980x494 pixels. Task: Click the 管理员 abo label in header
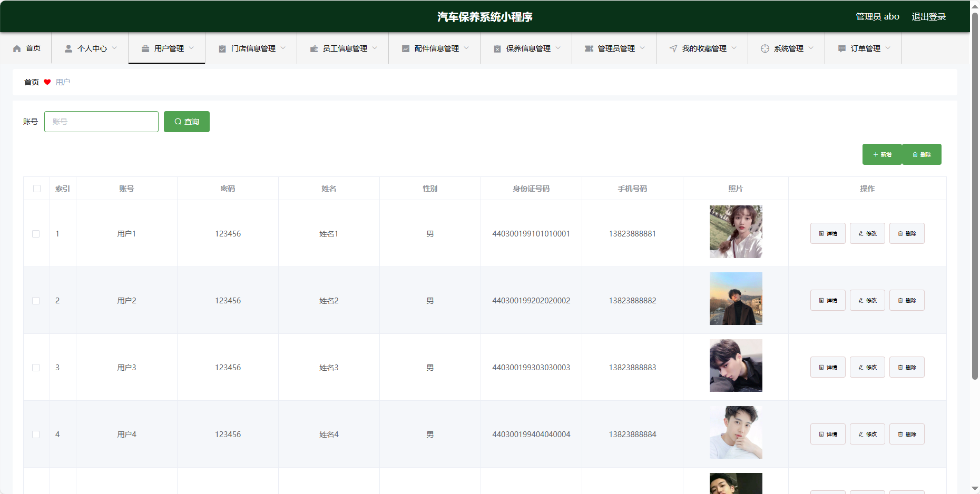pos(877,17)
